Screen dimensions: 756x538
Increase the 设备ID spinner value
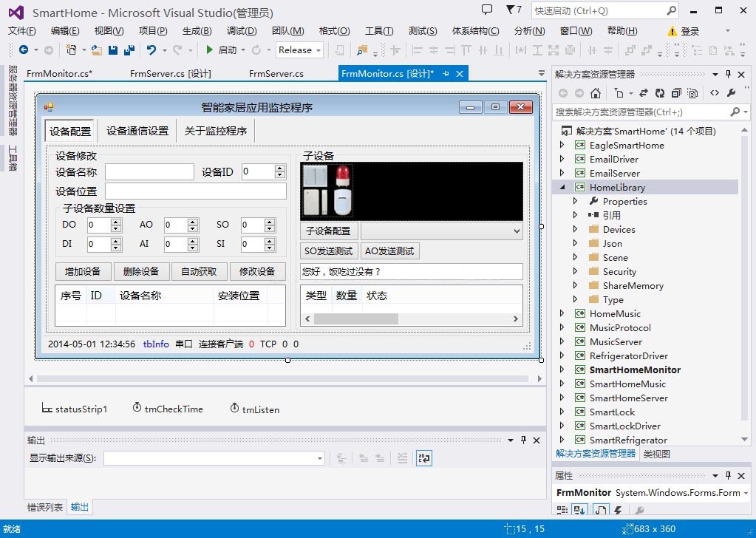[x=280, y=168]
